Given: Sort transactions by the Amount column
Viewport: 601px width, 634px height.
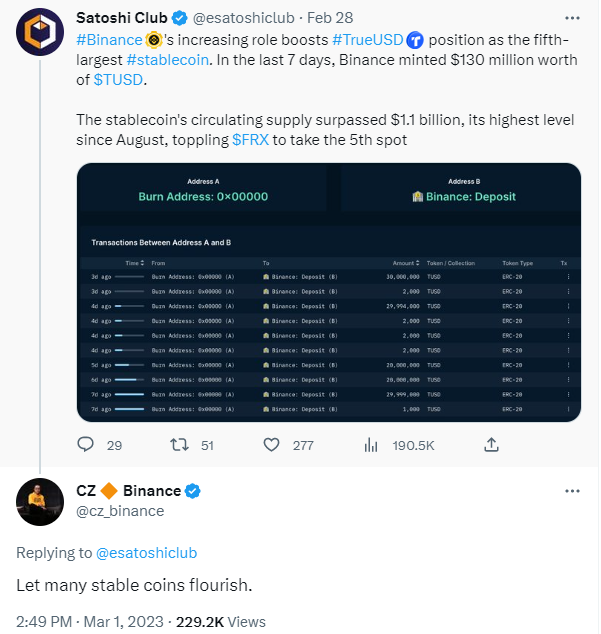Looking at the screenshot, I should tap(406, 263).
